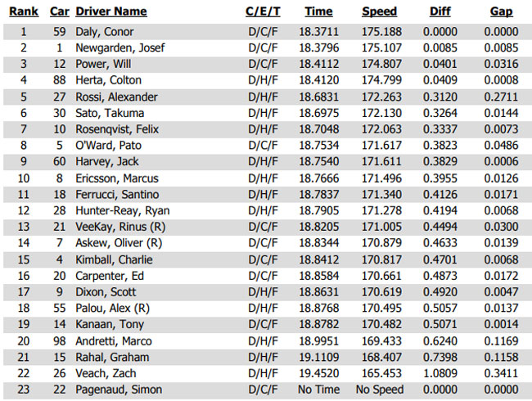Select Power, Will driver entry
The width and height of the screenshot is (532, 401).
(x=103, y=64)
